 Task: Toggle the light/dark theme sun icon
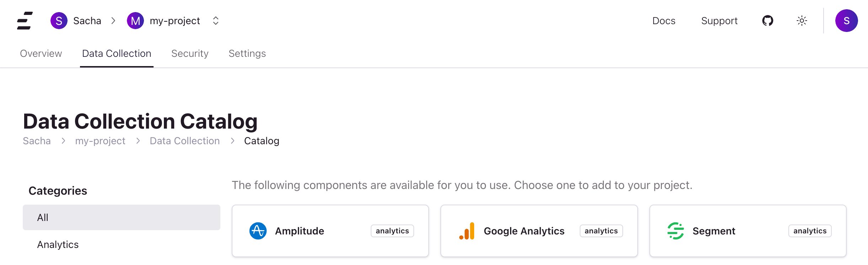(802, 21)
